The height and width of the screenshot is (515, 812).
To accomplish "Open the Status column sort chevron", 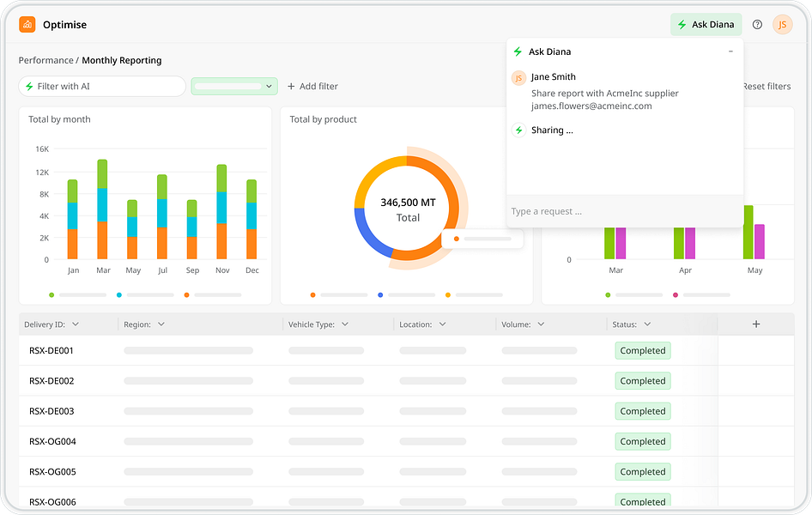I will (647, 324).
